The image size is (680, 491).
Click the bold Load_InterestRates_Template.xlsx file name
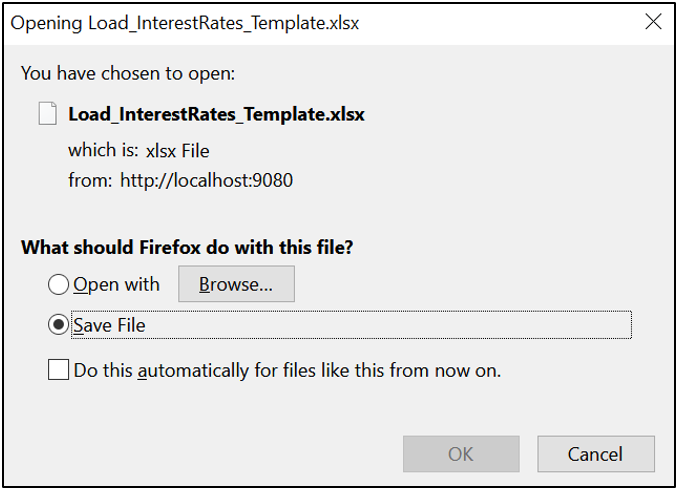point(216,114)
